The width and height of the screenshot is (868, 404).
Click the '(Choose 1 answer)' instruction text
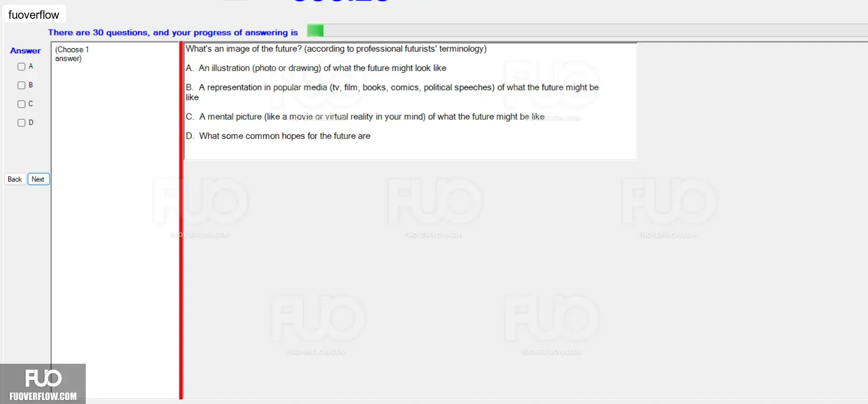(x=72, y=54)
